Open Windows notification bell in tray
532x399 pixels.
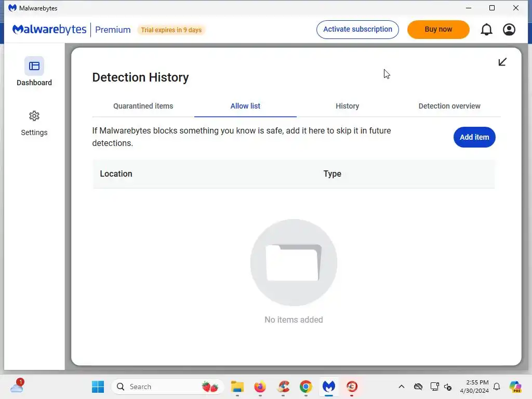pyautogui.click(x=497, y=387)
